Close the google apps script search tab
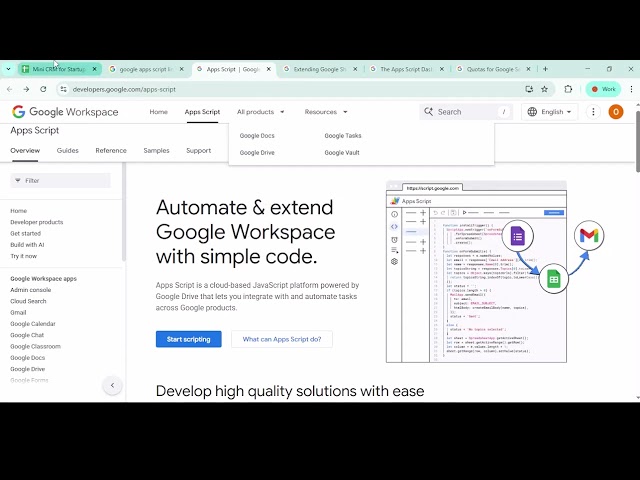The height and width of the screenshot is (480, 640). (182, 69)
